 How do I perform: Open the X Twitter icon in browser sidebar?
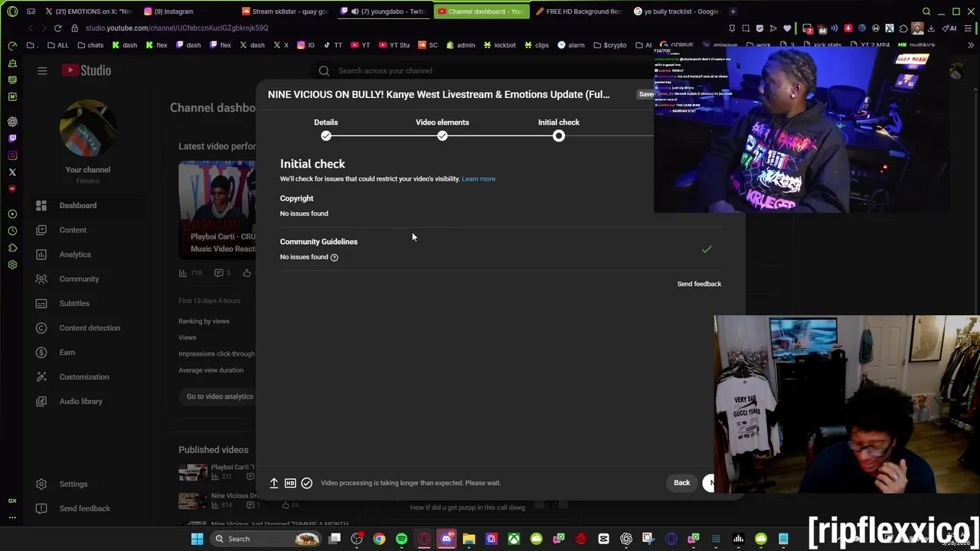click(12, 172)
